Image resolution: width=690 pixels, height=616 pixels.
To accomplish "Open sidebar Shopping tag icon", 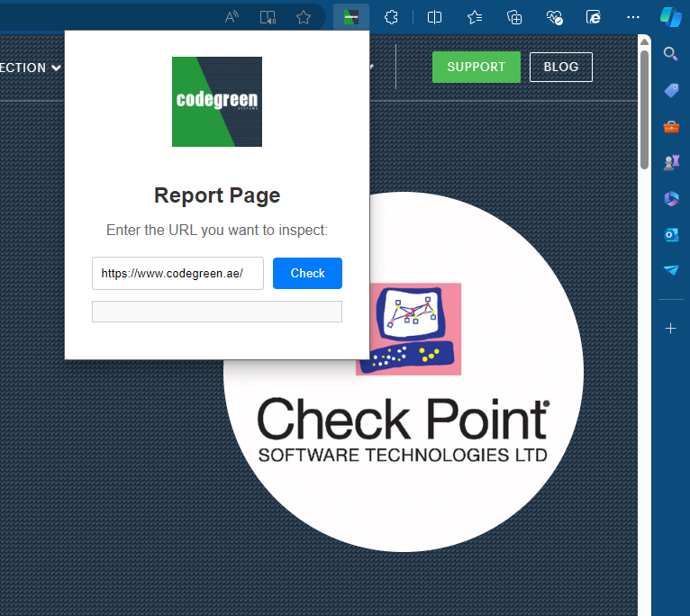I will tap(671, 90).
